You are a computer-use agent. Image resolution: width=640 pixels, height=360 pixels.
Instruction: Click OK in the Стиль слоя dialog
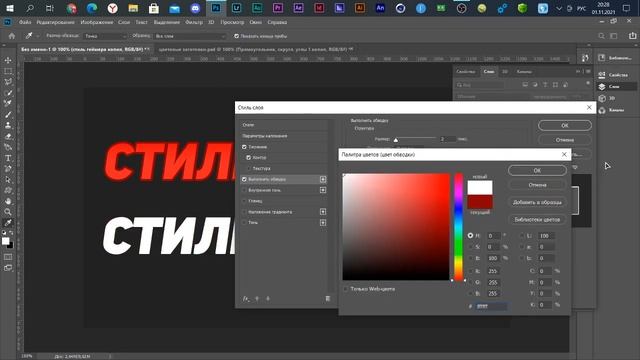[564, 125]
